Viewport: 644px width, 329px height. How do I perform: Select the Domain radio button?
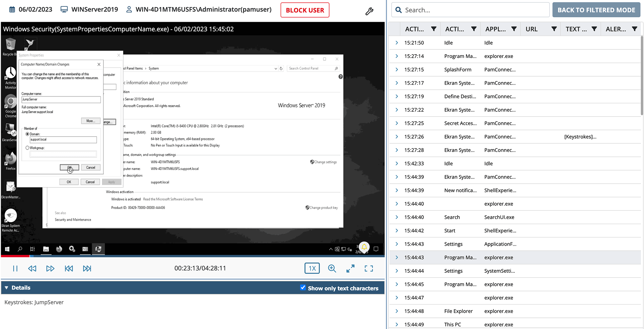pyautogui.click(x=27, y=134)
